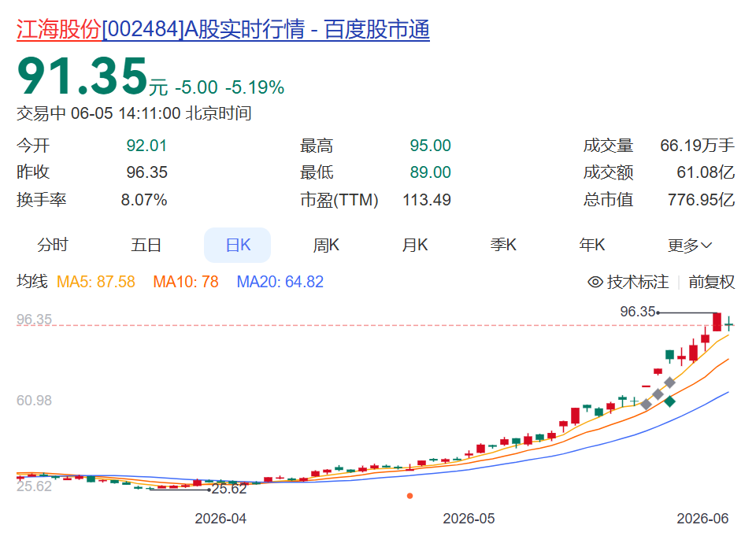Open the 江海股份 A股实时行情 title link
The image size is (756, 536).
(x=223, y=29)
